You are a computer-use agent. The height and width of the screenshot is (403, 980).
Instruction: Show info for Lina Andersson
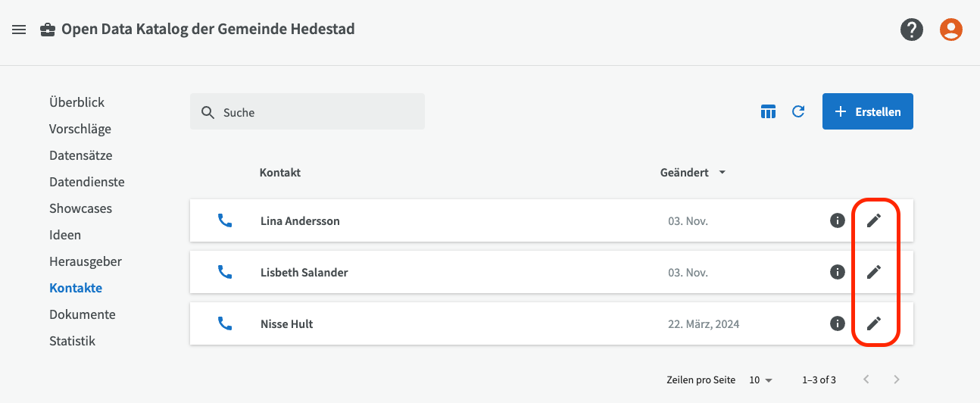(838, 220)
